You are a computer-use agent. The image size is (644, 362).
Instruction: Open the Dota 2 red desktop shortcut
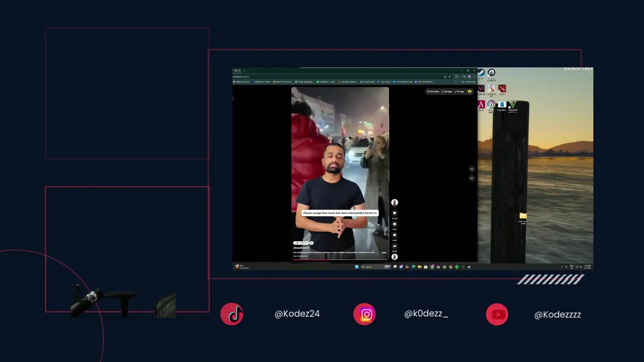(x=502, y=89)
